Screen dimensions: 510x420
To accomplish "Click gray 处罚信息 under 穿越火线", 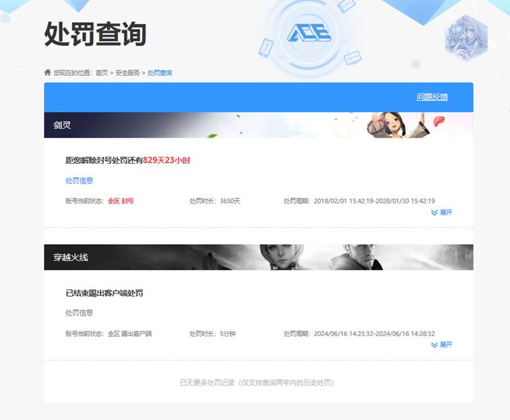I will click(79, 313).
